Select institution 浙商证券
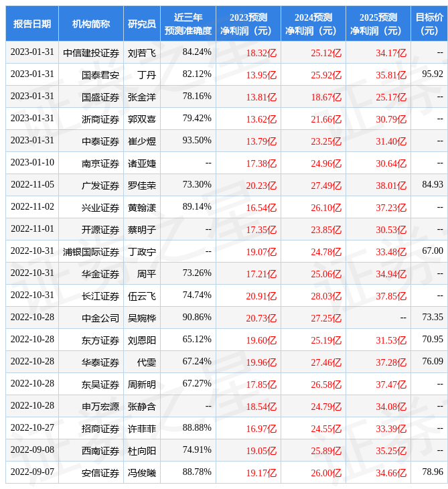 point(100,119)
